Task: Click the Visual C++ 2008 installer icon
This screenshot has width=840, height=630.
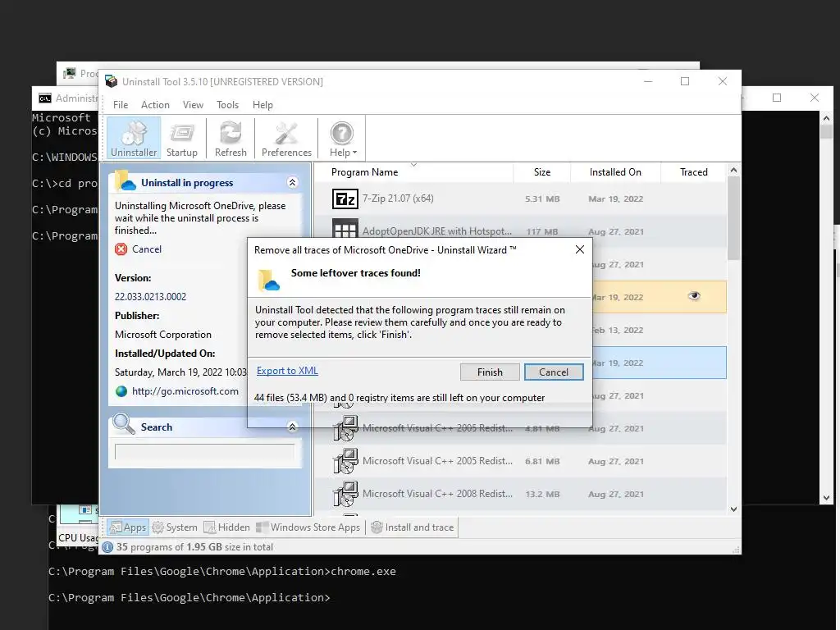Action: 345,494
